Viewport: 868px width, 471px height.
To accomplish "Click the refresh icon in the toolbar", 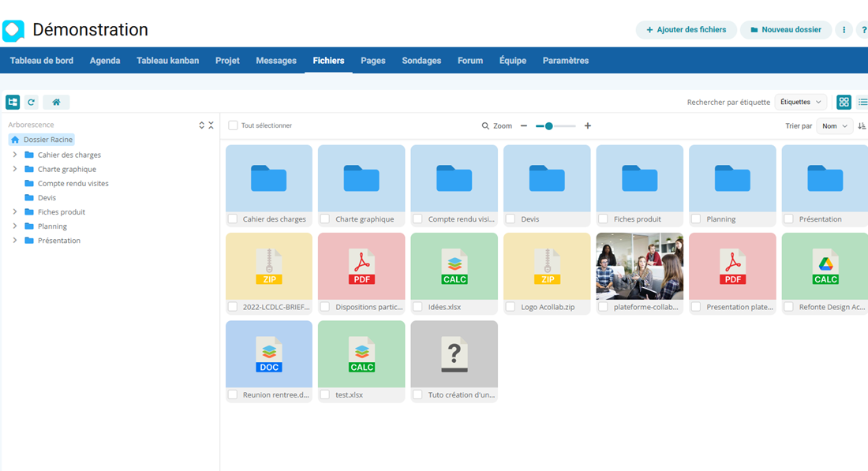I will point(32,102).
